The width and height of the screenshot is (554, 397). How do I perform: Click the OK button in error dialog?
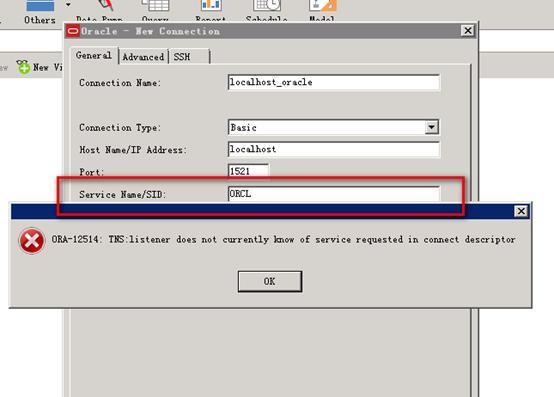270,281
